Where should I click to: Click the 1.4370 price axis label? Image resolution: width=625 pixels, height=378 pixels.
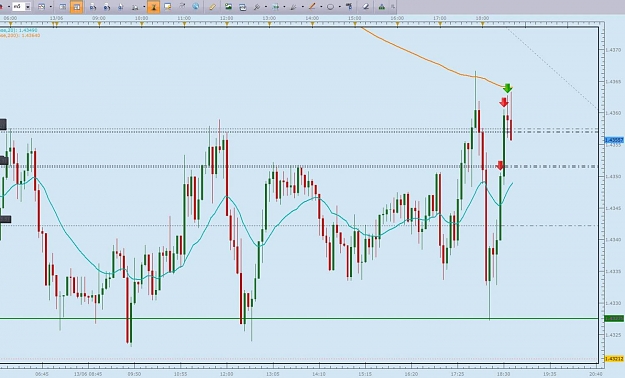click(613, 50)
